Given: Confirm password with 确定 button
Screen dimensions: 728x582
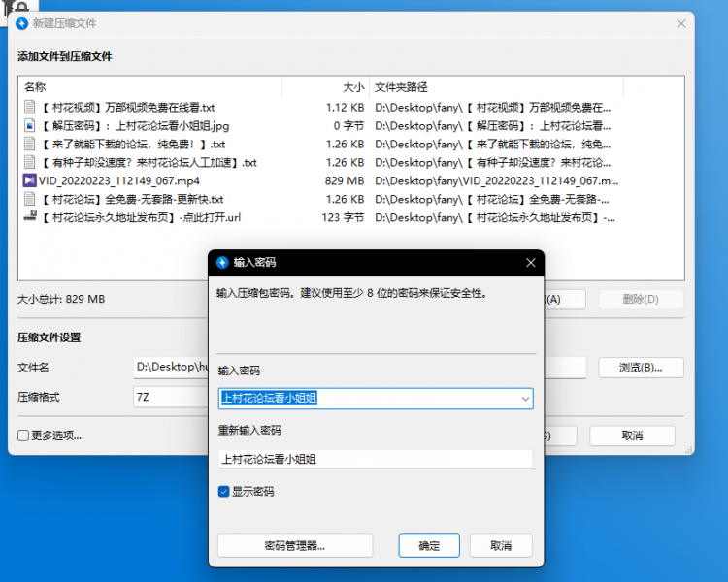Looking at the screenshot, I should click(x=429, y=545).
